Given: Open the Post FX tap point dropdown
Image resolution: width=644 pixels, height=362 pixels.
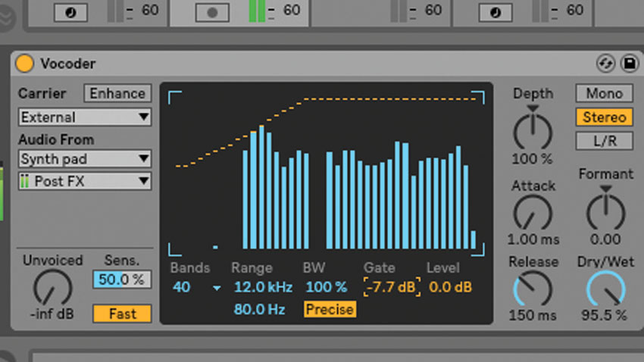Looking at the screenshot, I should 85,181.
